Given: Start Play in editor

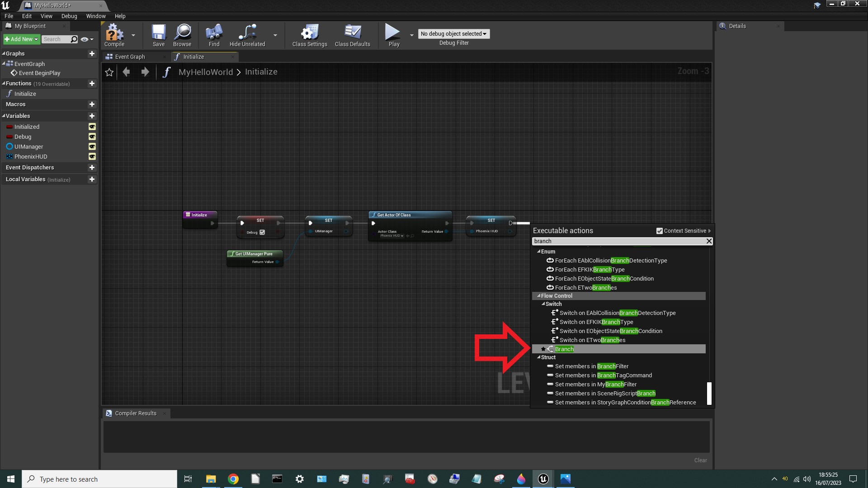Looking at the screenshot, I should 393,35.
